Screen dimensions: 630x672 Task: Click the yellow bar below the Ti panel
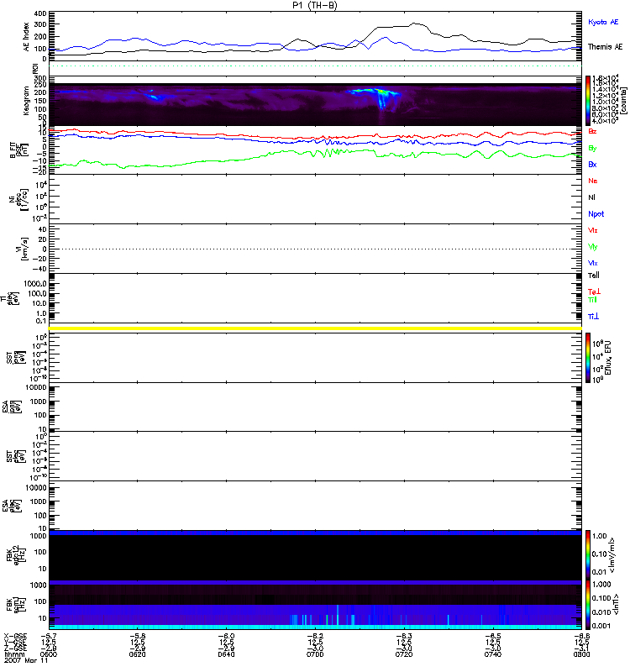pos(315,328)
